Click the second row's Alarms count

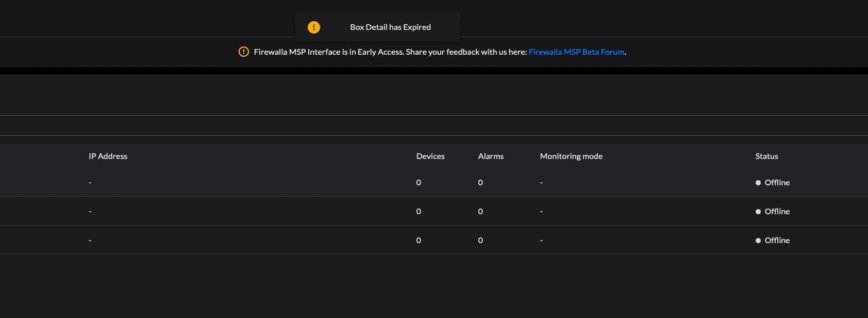point(480,212)
